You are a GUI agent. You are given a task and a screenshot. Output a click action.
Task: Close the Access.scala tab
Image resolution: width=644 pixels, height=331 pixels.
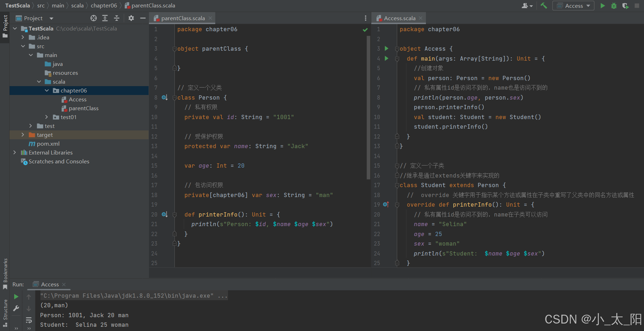pos(421,18)
